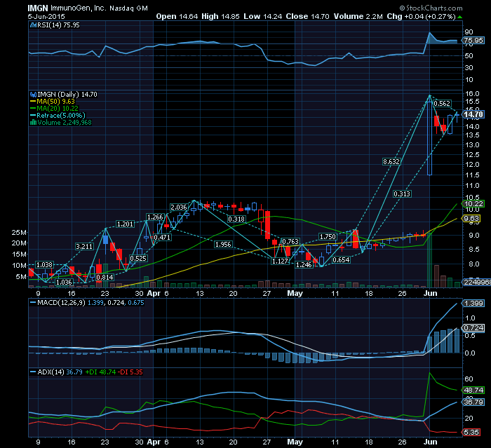Click the 5M volume axis label
The image size is (491, 448).
tap(21, 277)
